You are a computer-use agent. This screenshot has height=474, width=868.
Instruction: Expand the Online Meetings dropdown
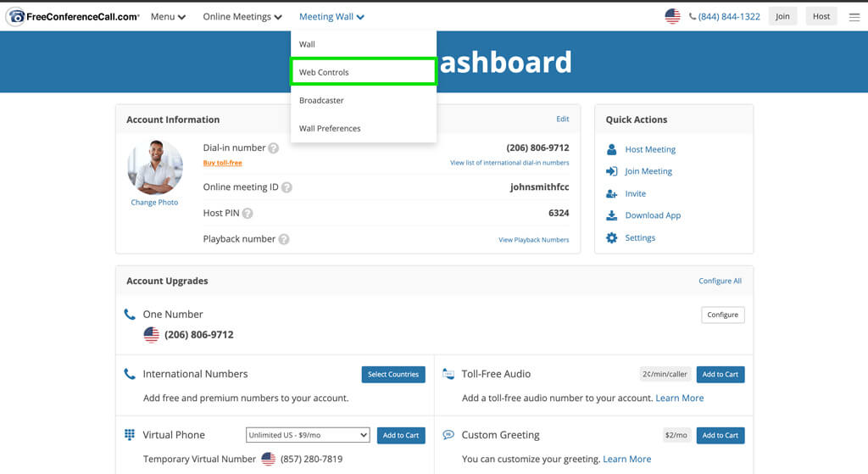242,17
